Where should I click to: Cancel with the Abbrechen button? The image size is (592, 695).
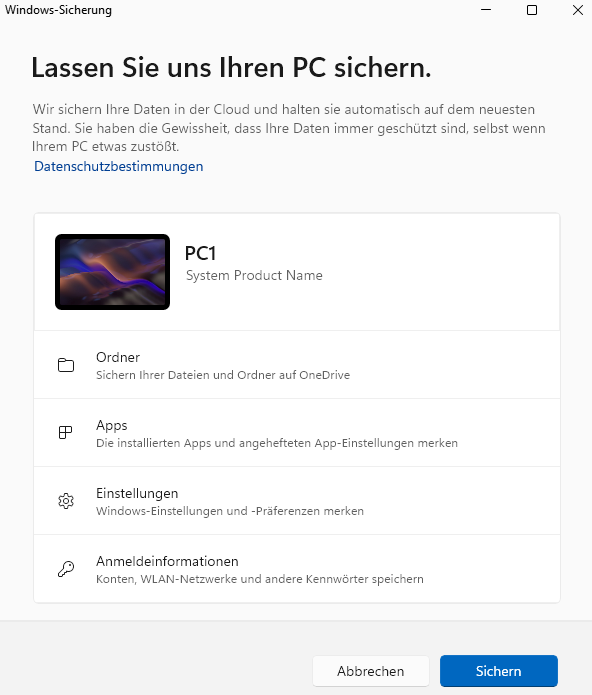coord(370,671)
